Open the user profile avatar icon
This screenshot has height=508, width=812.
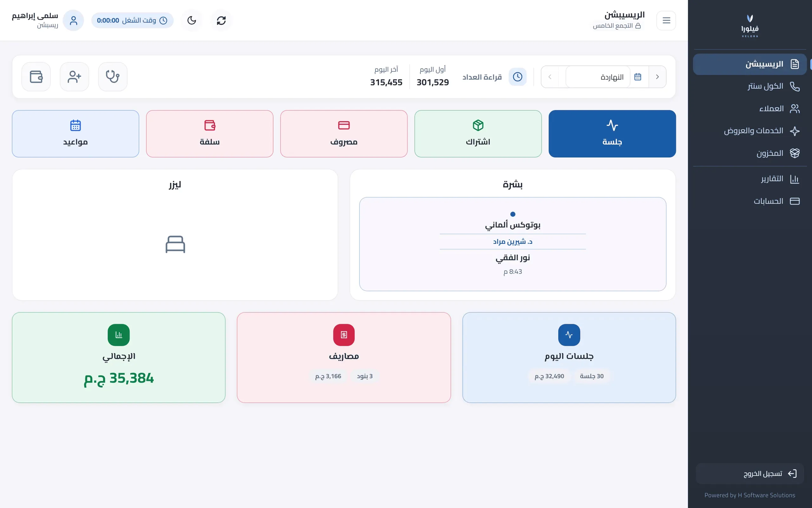click(x=74, y=21)
